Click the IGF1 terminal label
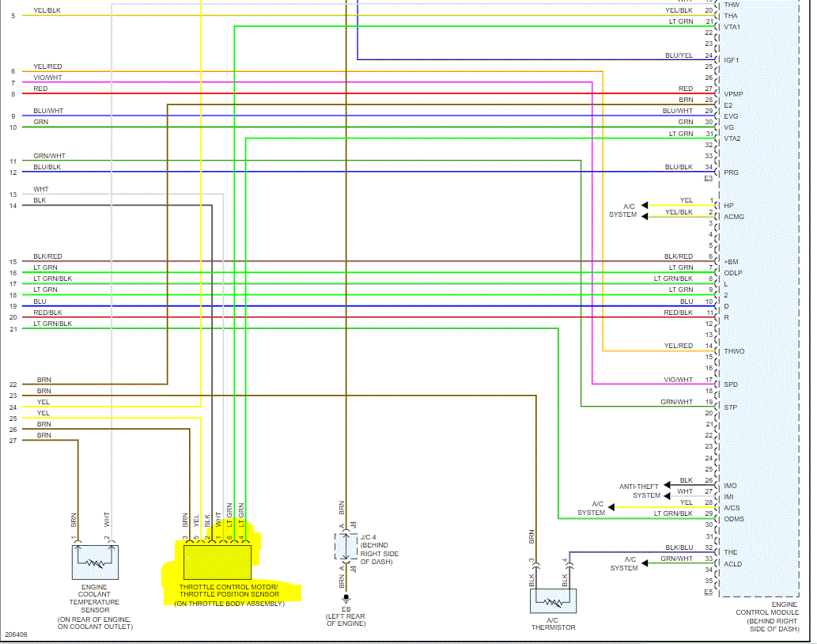Image resolution: width=817 pixels, height=644 pixels. coord(731,60)
